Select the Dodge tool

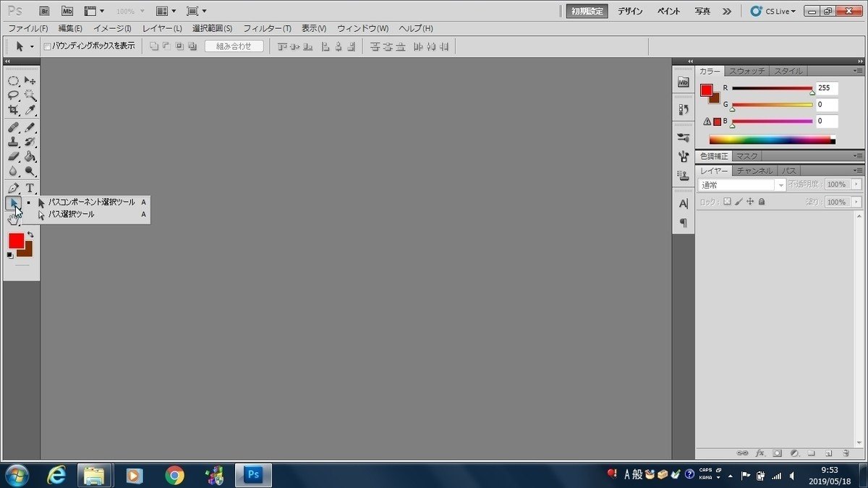pyautogui.click(x=30, y=171)
